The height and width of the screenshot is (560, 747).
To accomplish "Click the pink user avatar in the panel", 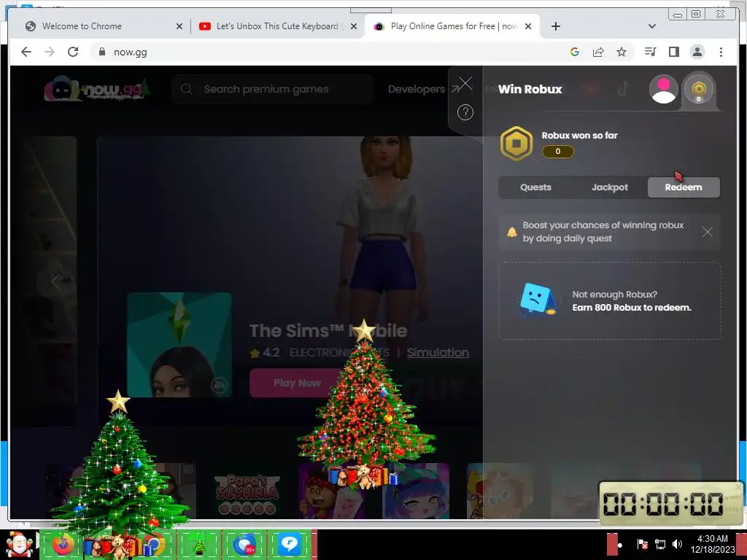I will [664, 89].
